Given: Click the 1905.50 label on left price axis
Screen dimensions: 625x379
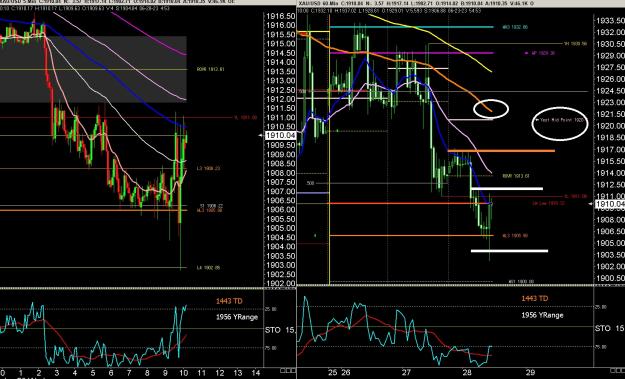Looking at the screenshot, I should click(x=281, y=219).
